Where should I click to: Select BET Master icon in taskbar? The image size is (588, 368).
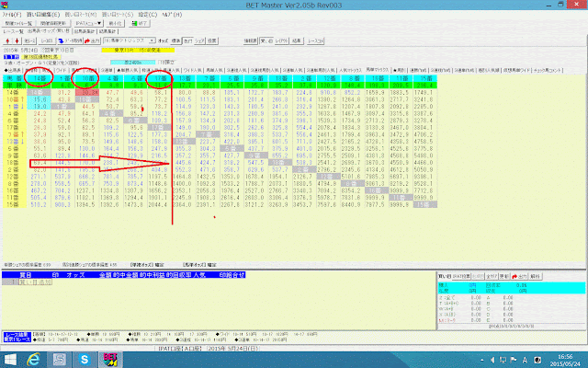(x=110, y=360)
